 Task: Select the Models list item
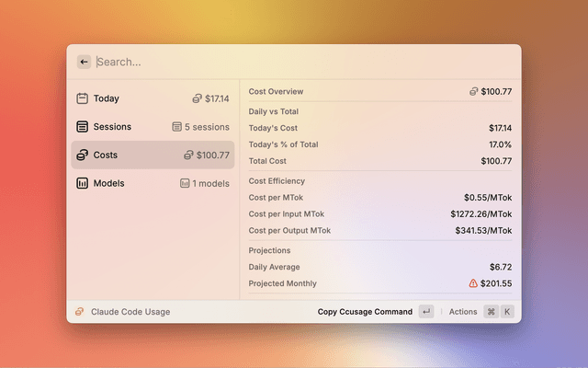tap(153, 183)
